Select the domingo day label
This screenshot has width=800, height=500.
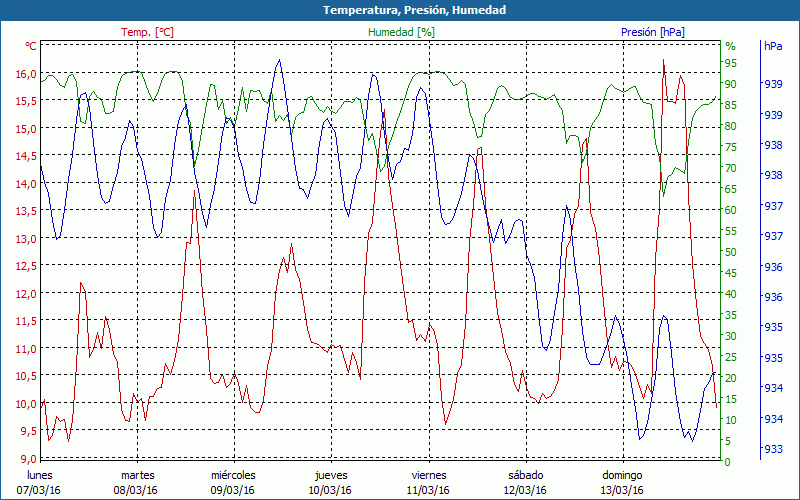(x=622, y=475)
